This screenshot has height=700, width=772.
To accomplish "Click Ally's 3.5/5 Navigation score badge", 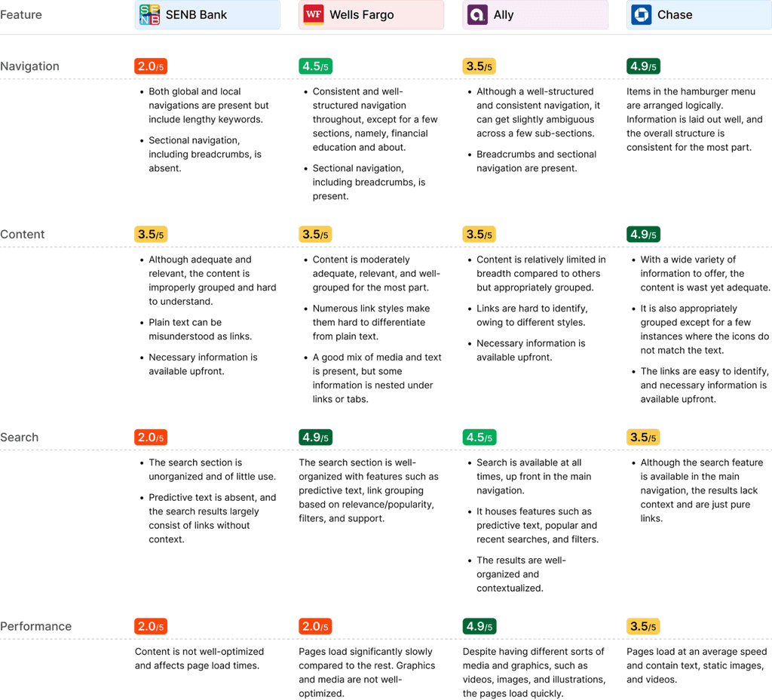I will (479, 66).
